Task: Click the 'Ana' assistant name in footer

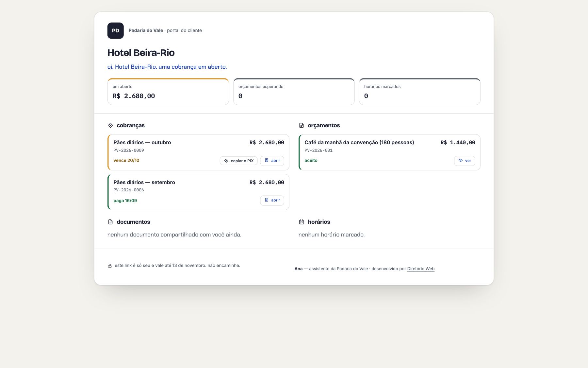Action: click(299, 269)
